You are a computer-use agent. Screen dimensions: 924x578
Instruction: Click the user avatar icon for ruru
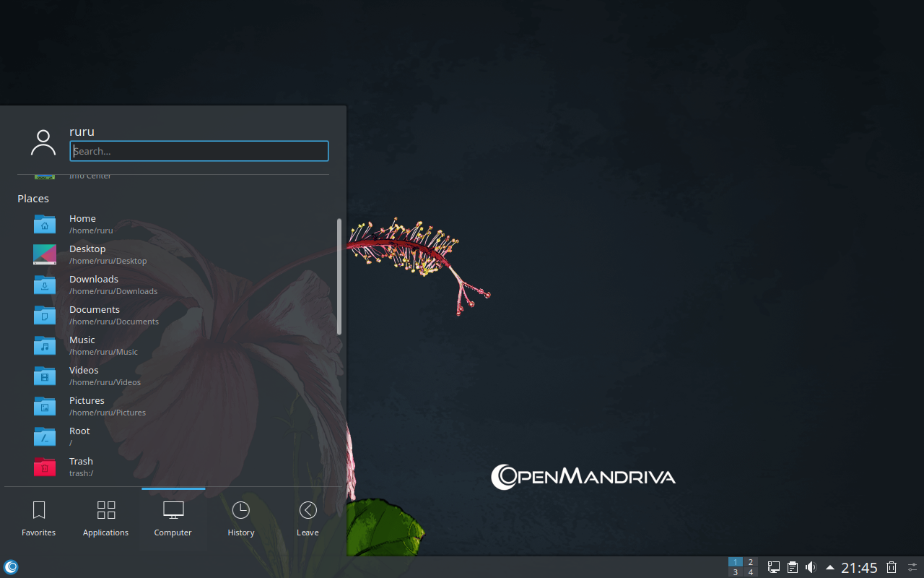pos(43,143)
